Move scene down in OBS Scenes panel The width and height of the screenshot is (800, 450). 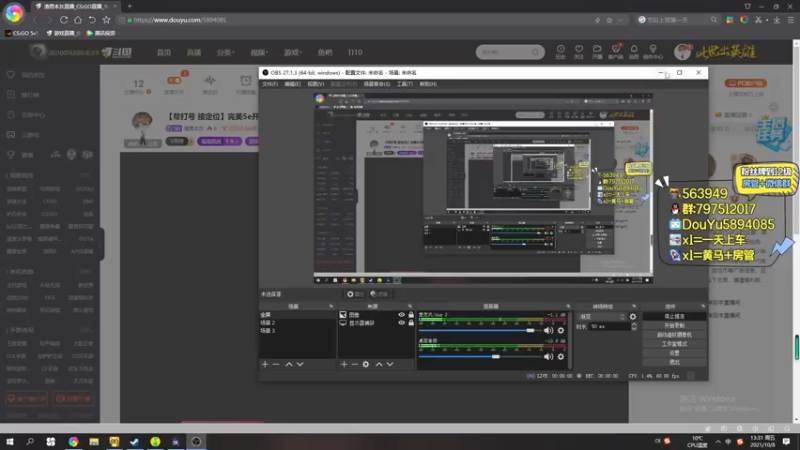coord(300,364)
